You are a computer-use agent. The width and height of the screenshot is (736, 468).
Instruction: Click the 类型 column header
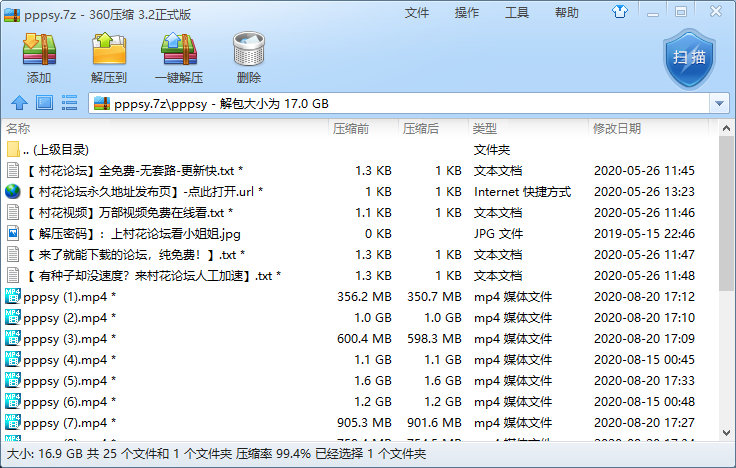485,129
